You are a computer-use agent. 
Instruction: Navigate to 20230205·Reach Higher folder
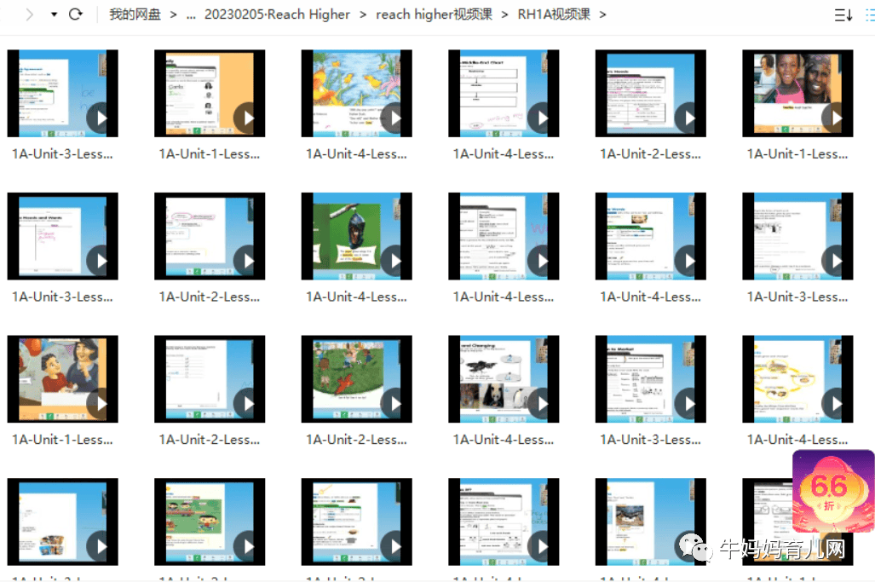click(277, 14)
